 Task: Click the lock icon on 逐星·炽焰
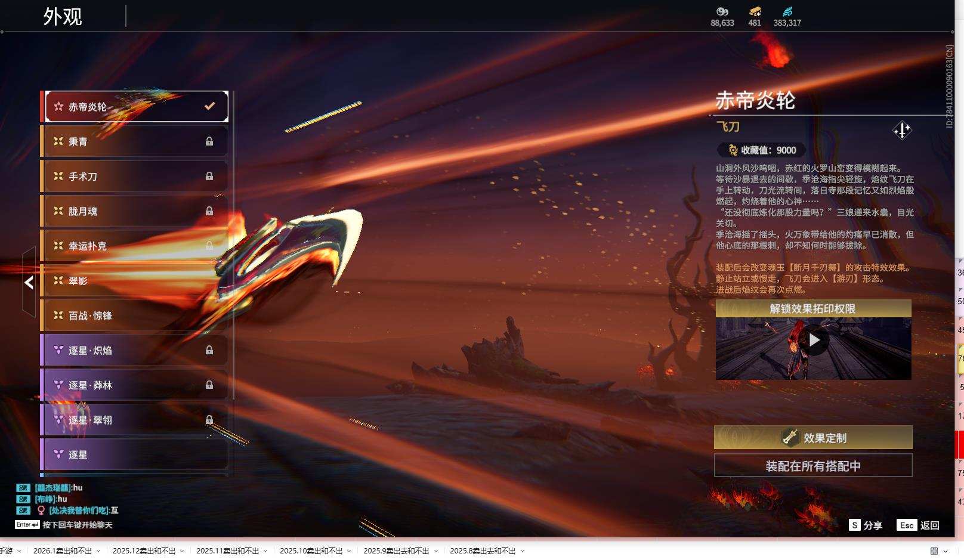tap(209, 350)
